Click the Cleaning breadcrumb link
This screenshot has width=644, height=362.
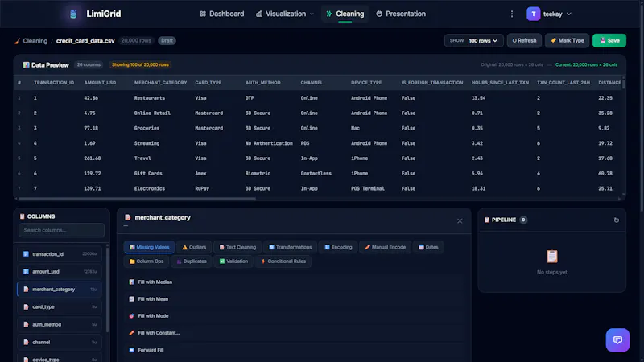35,41
